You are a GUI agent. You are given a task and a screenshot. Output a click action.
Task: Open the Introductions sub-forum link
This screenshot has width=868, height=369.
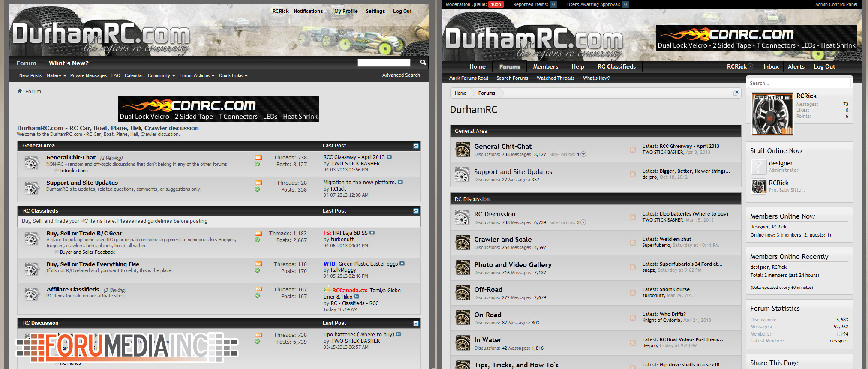[x=74, y=171]
